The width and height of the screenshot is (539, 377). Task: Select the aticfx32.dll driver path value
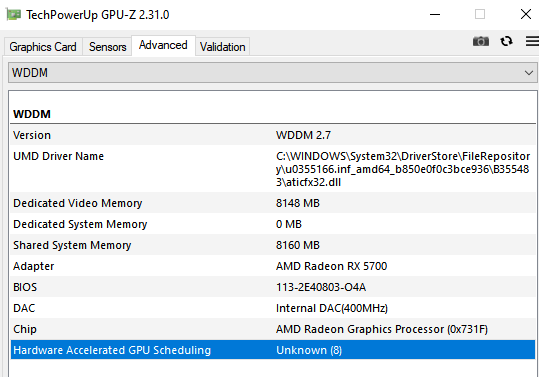pos(403,169)
